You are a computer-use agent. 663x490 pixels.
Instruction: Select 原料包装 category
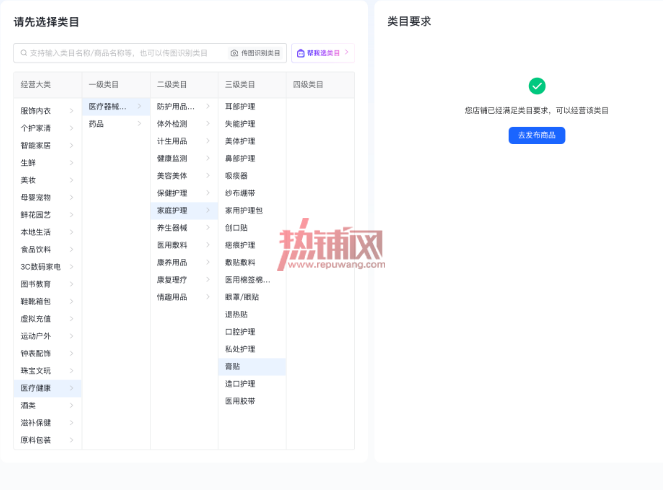[x=47, y=440]
